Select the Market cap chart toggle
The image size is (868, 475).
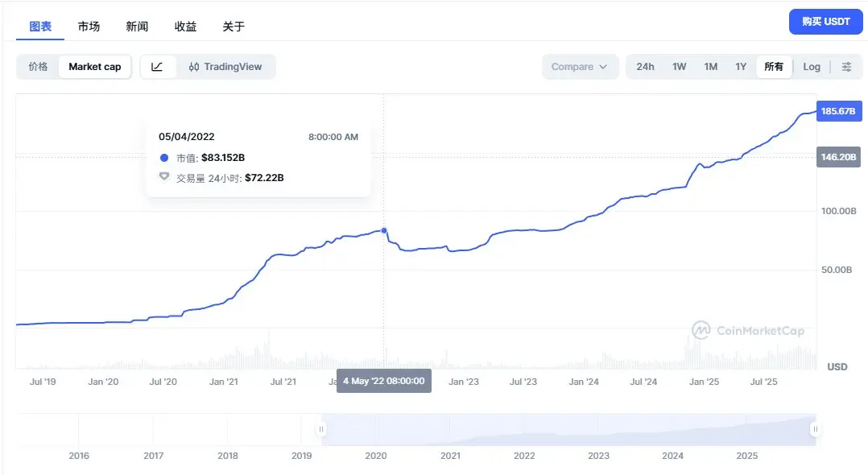pos(94,67)
